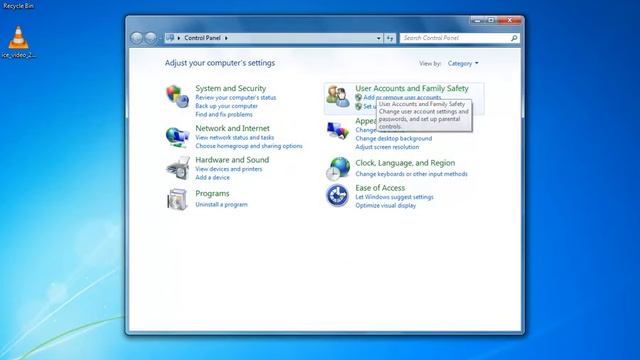
Task: Click Uninstall a program
Action: pos(221,204)
